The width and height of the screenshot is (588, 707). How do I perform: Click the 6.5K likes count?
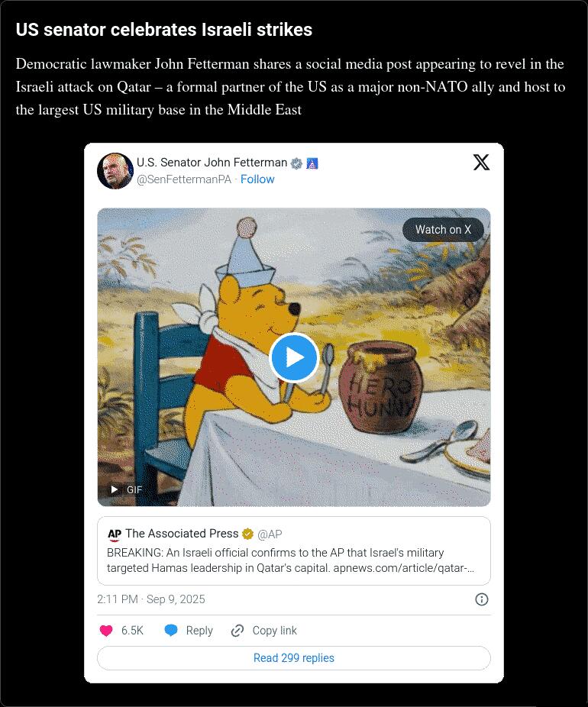(x=132, y=631)
